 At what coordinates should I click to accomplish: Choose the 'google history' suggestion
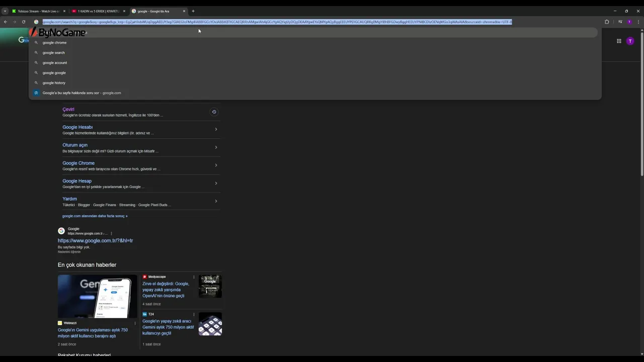(315, 83)
